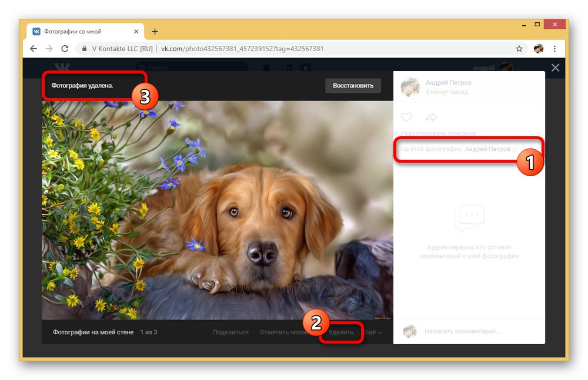Minimize the Chrome window

[x=524, y=25]
